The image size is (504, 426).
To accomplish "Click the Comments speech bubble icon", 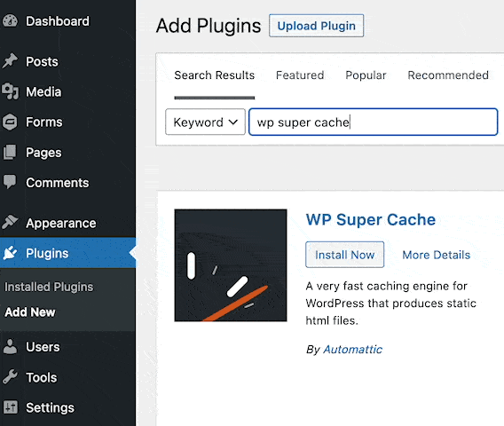I will click(x=10, y=182).
